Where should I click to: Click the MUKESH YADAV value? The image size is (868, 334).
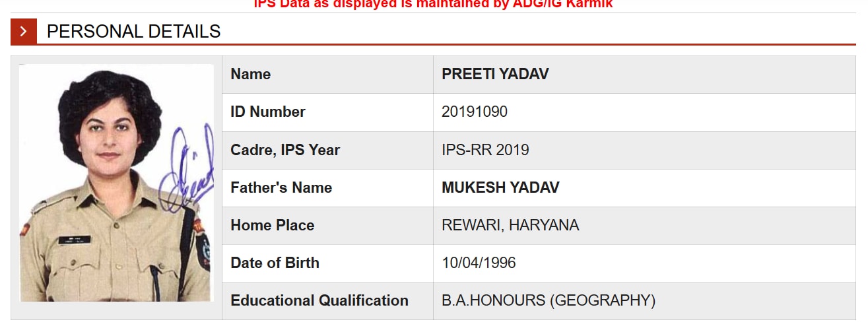[500, 187]
